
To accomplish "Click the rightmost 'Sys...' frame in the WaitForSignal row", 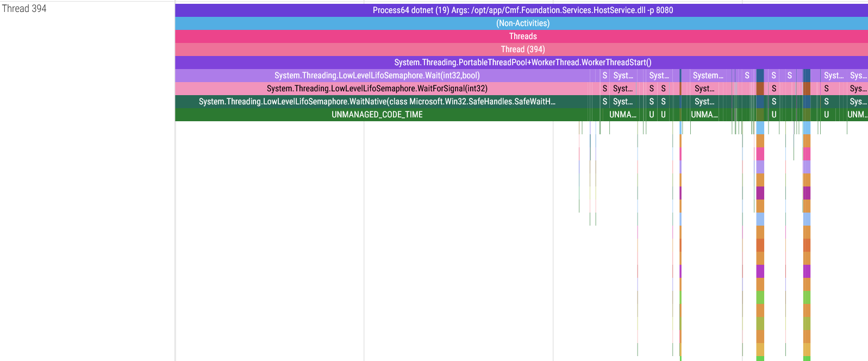I will point(858,89).
